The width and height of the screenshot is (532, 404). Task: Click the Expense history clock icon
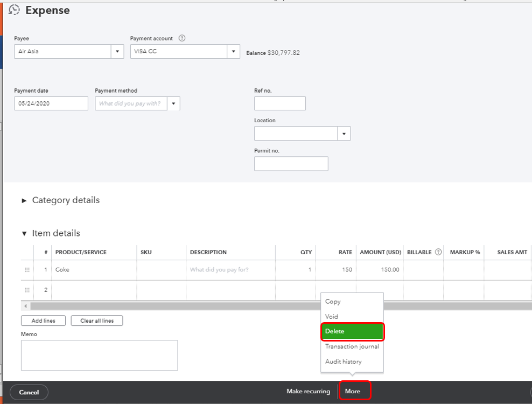pos(14,10)
